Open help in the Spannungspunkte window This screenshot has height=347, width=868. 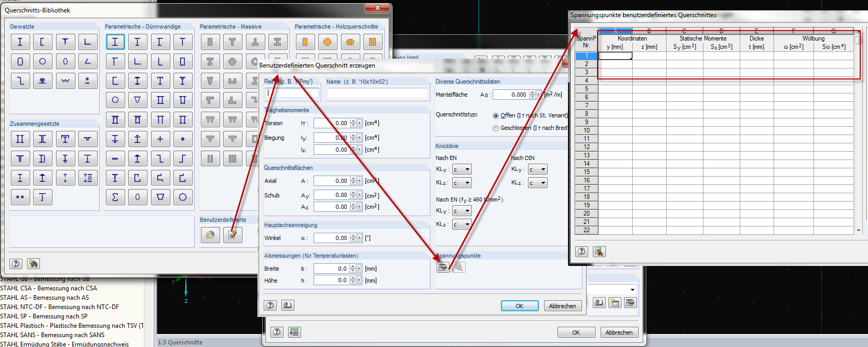581,251
